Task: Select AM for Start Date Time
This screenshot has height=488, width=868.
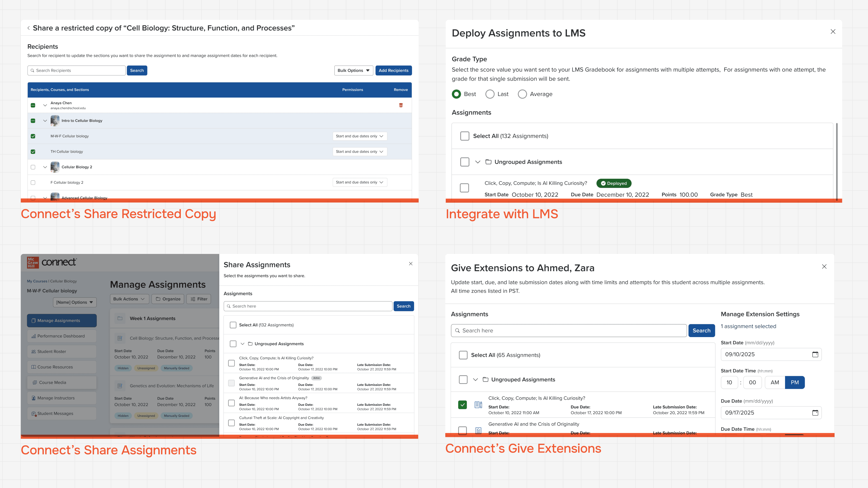Action: pyautogui.click(x=775, y=382)
